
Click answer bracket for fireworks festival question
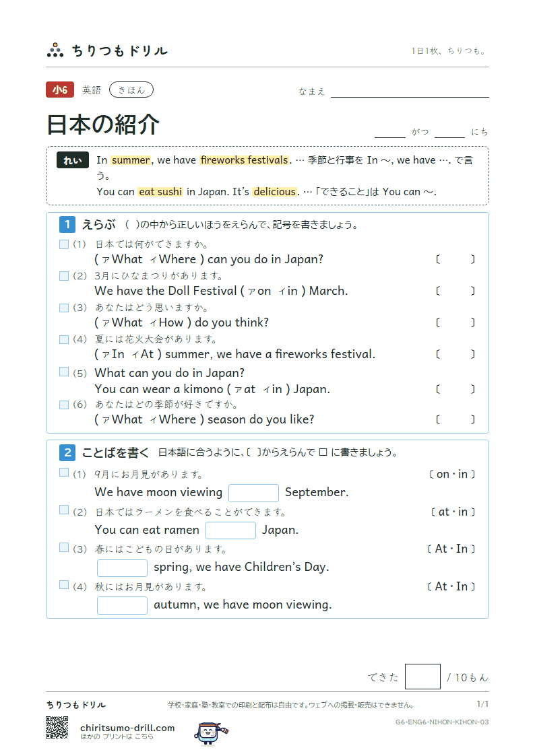point(455,354)
